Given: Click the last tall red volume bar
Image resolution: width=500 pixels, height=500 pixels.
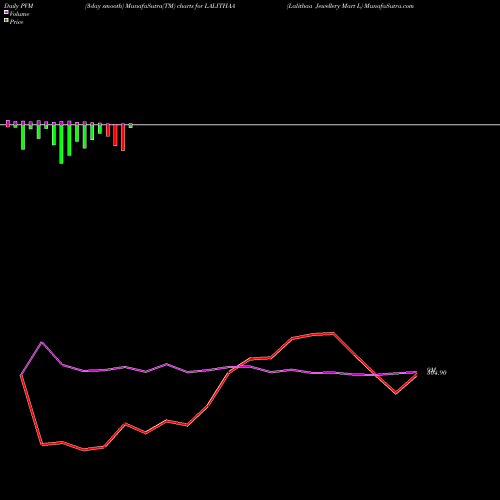Looking at the screenshot, I should pos(123,137).
